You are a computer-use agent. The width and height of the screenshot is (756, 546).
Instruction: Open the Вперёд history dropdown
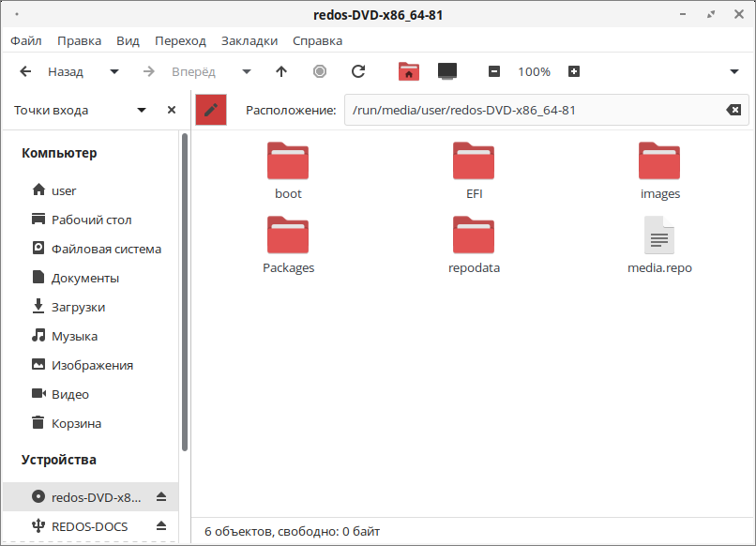click(x=247, y=72)
